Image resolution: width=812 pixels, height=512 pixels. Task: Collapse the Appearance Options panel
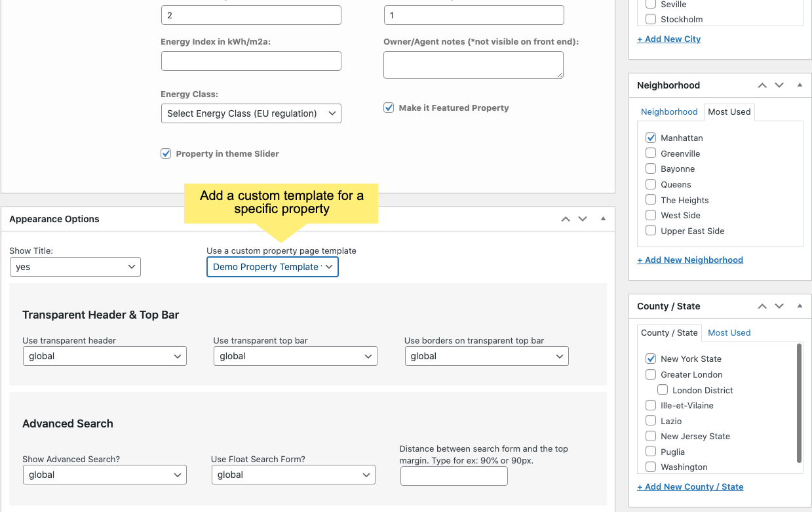(603, 219)
